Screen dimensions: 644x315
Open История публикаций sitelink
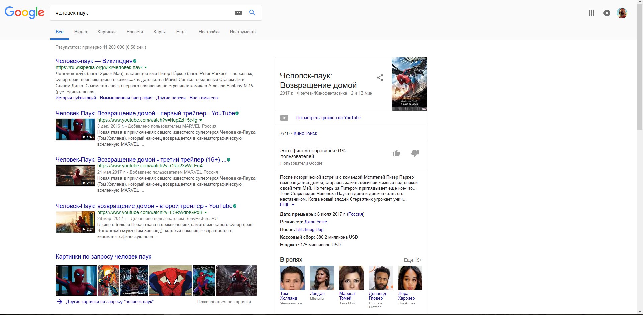point(76,98)
